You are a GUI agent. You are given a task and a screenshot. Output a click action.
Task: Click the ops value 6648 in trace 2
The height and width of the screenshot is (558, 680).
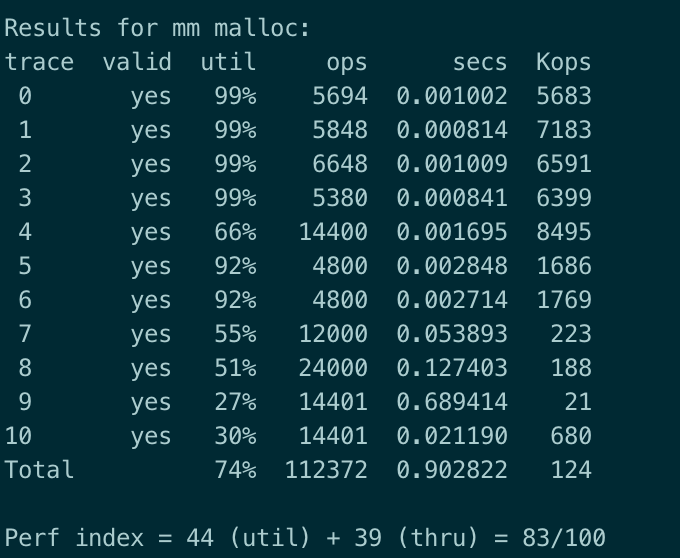coord(340,164)
